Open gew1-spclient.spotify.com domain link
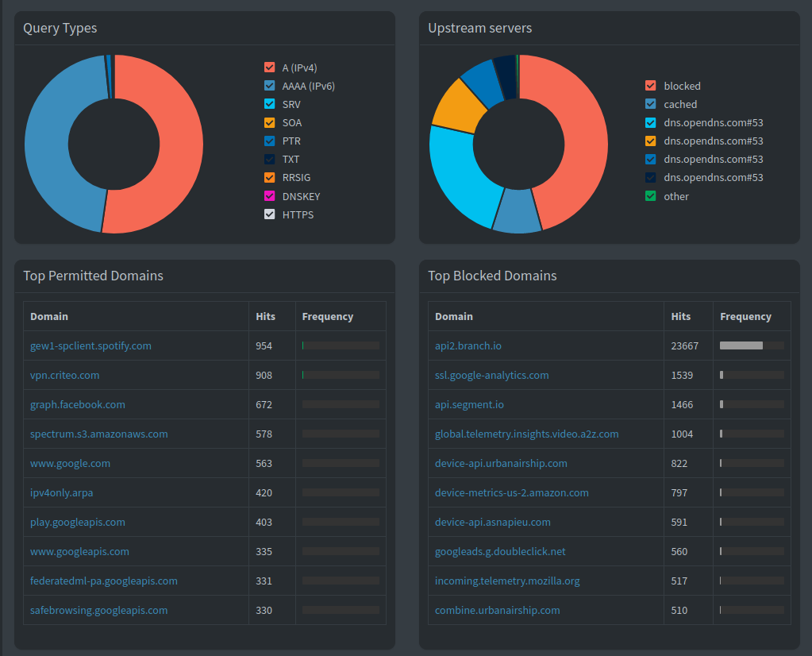 pyautogui.click(x=90, y=345)
